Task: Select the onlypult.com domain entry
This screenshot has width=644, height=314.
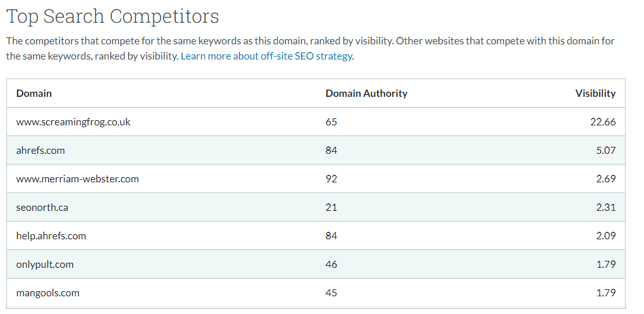Action: [45, 264]
